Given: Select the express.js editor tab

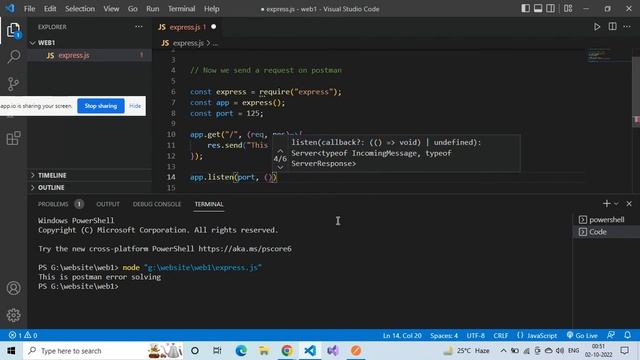Looking at the screenshot, I should [x=187, y=27].
